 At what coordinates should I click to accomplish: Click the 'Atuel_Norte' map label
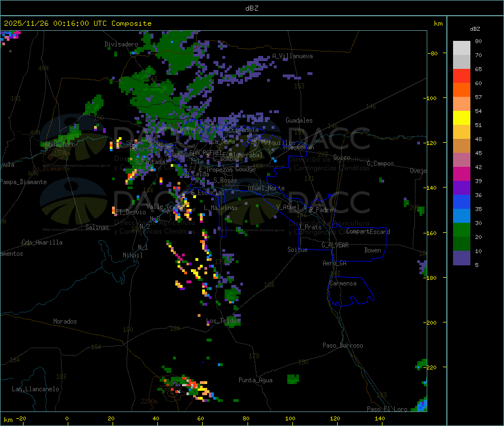tap(266, 188)
